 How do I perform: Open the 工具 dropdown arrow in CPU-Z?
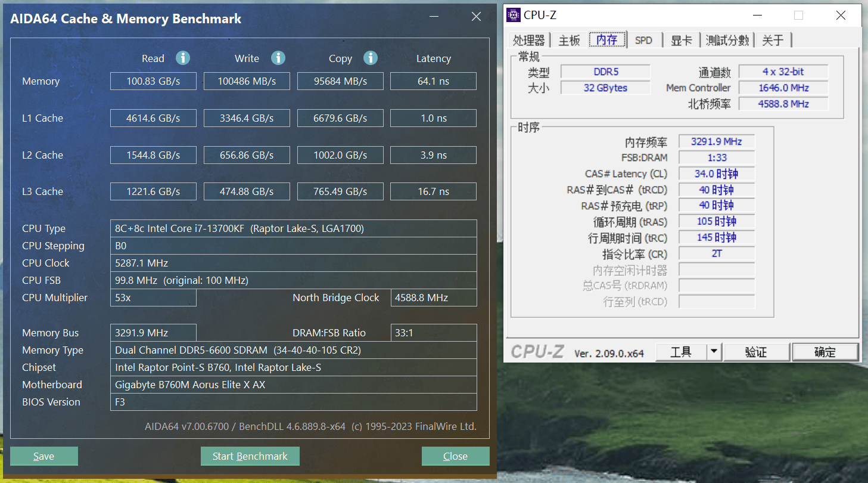(x=715, y=352)
